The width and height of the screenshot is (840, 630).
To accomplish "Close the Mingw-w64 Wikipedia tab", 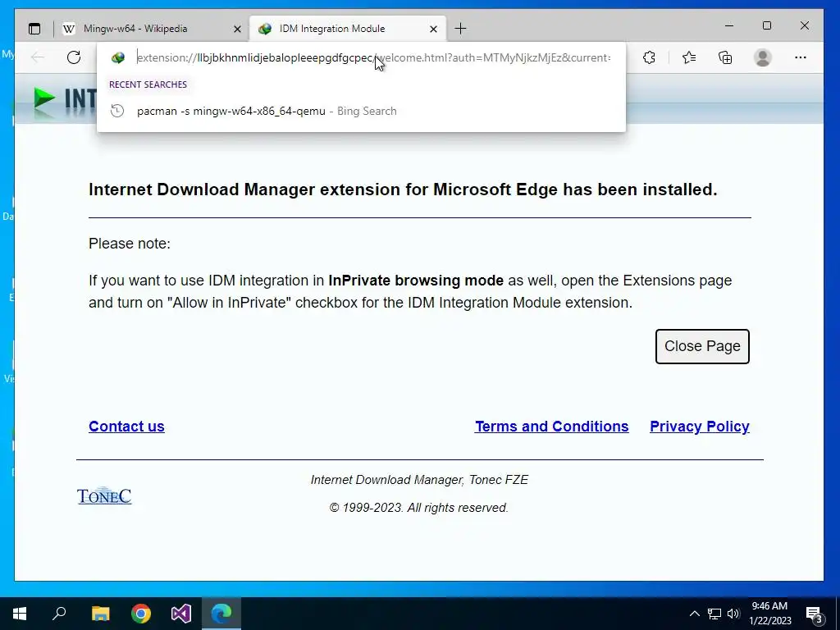I will [x=237, y=29].
